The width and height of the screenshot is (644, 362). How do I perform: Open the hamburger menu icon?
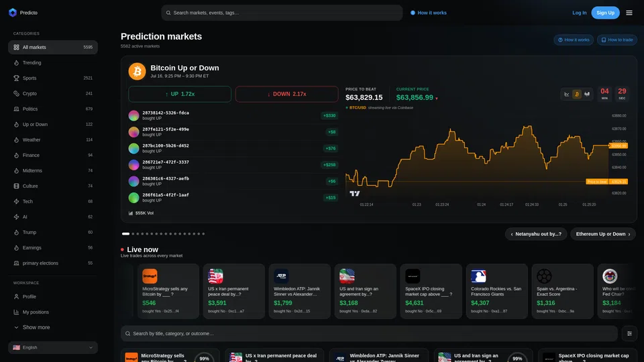click(629, 13)
